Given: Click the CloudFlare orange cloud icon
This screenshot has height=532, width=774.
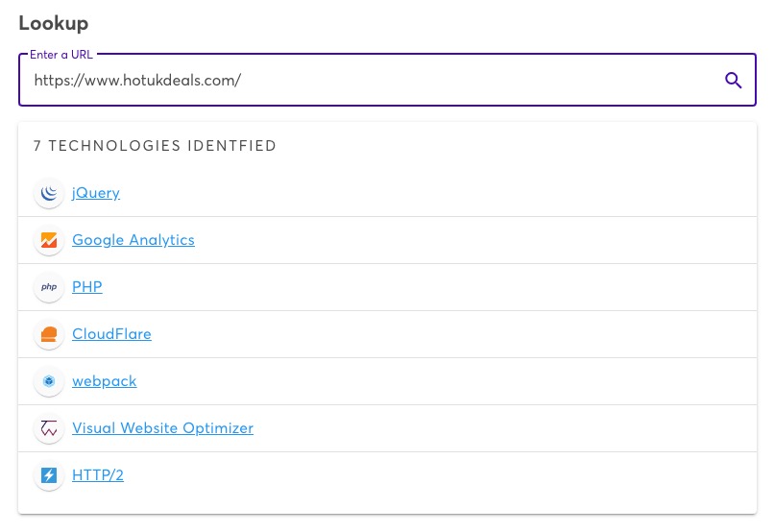Looking at the screenshot, I should [x=49, y=334].
